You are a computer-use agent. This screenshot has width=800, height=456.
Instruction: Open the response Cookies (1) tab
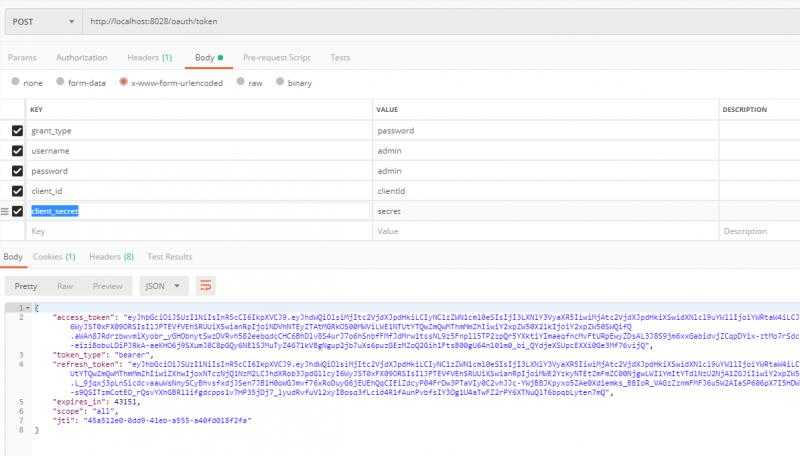pyautogui.click(x=54, y=257)
